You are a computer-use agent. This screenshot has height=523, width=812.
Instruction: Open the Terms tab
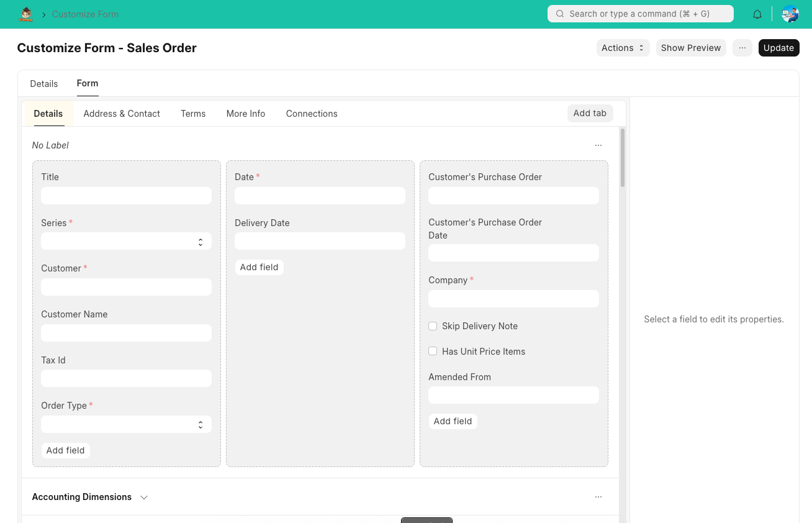point(193,114)
